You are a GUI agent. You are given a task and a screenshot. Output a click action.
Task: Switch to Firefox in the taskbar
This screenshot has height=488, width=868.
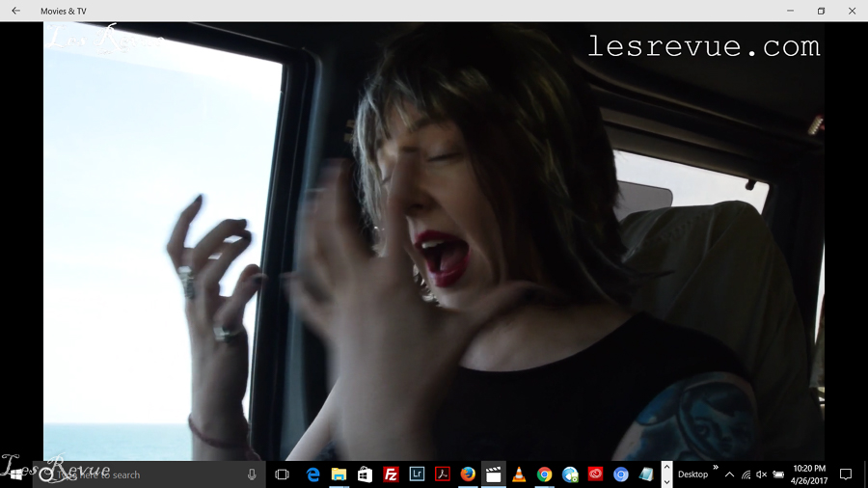coord(468,474)
